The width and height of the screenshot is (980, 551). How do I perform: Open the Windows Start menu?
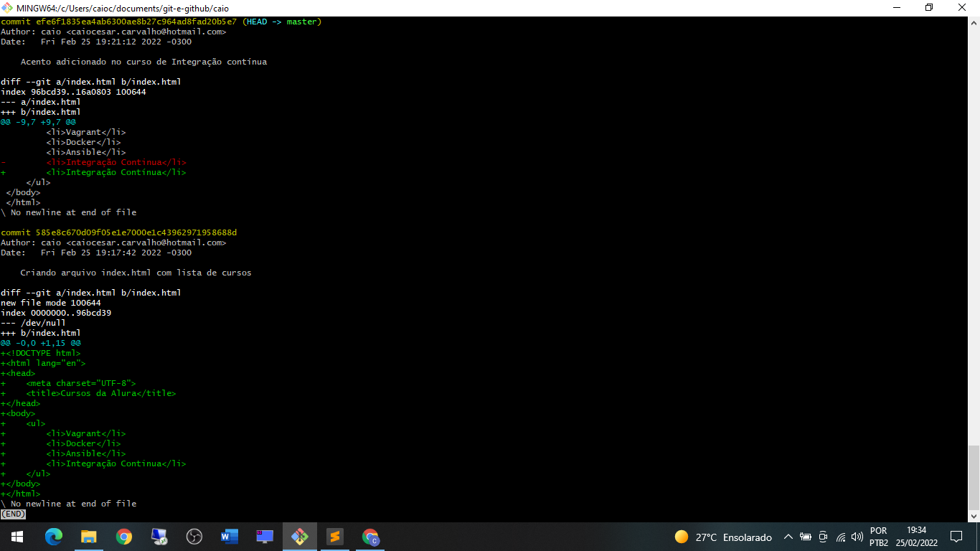[17, 537]
